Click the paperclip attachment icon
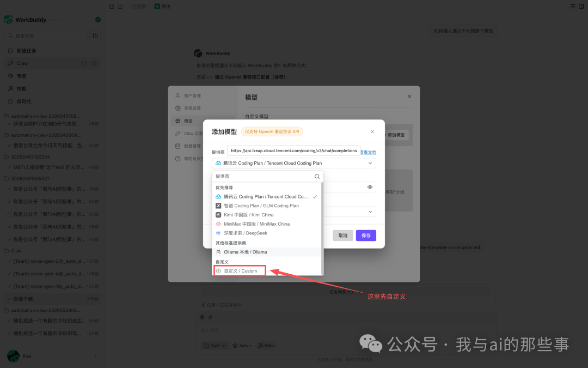The image size is (588, 368). (210, 317)
